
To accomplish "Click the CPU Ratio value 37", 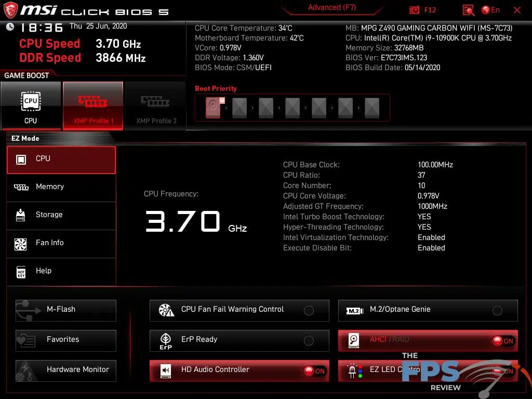I will [x=421, y=175].
